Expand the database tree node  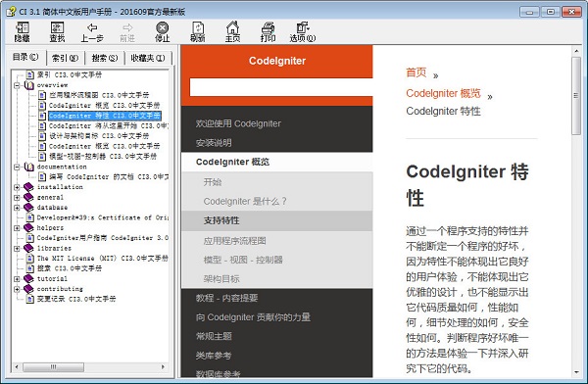(17, 208)
